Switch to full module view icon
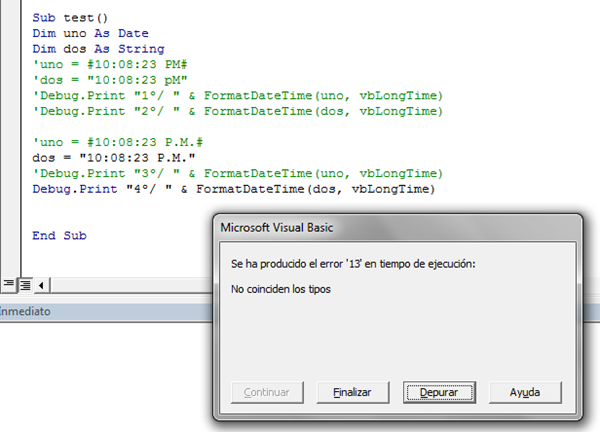The width and height of the screenshot is (600, 432). pyautogui.click(x=25, y=285)
